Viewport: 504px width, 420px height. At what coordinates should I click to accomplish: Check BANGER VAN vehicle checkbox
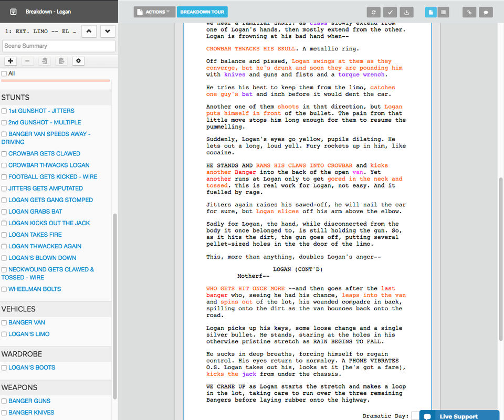click(4, 323)
